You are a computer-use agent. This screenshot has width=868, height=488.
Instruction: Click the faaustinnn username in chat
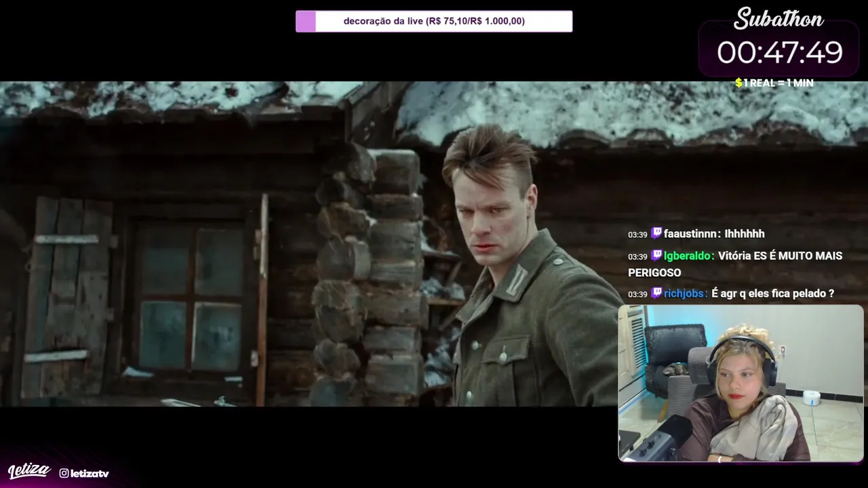692,234
